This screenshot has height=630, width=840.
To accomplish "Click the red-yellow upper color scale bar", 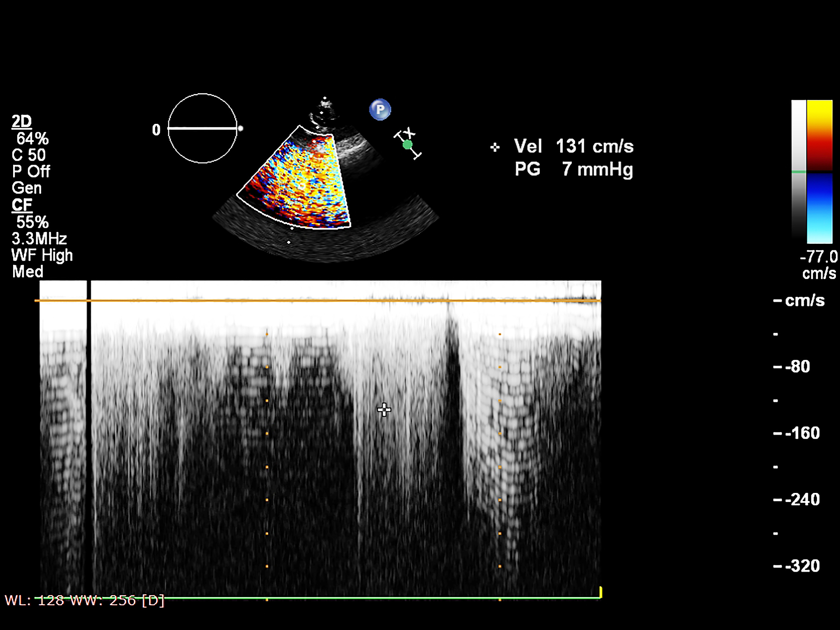I will point(819,135).
